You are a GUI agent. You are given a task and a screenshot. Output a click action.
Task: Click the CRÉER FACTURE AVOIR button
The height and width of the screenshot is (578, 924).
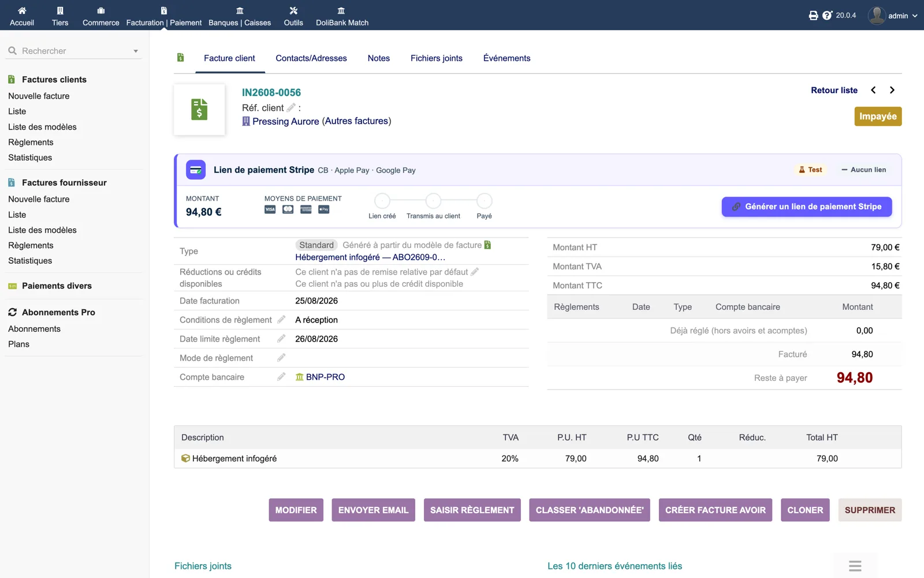(x=716, y=510)
